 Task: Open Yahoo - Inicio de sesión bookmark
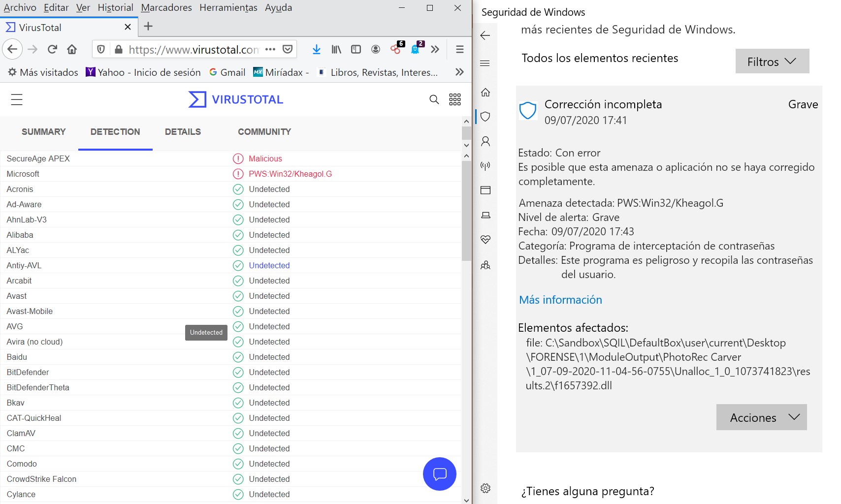tap(143, 72)
